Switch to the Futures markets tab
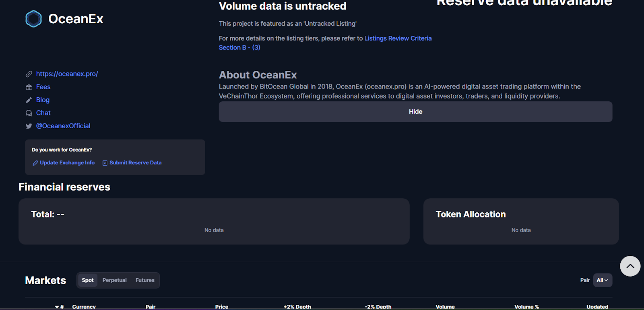644x310 pixels. click(145, 280)
